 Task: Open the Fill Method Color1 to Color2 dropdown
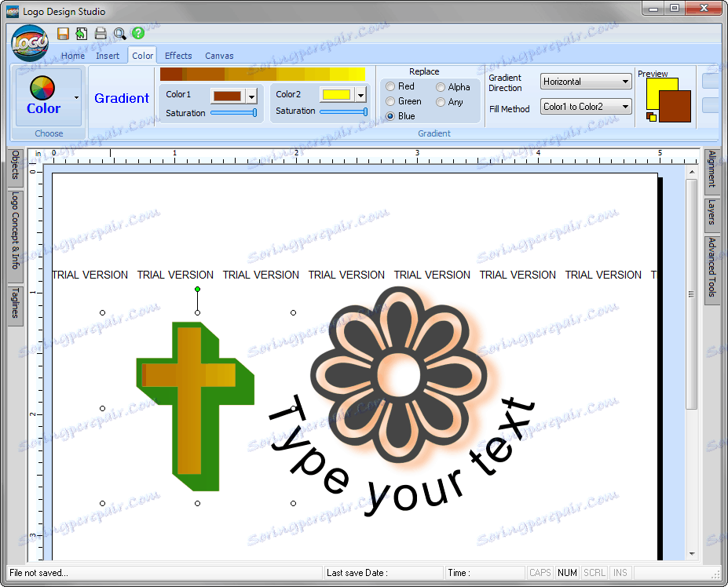click(586, 107)
